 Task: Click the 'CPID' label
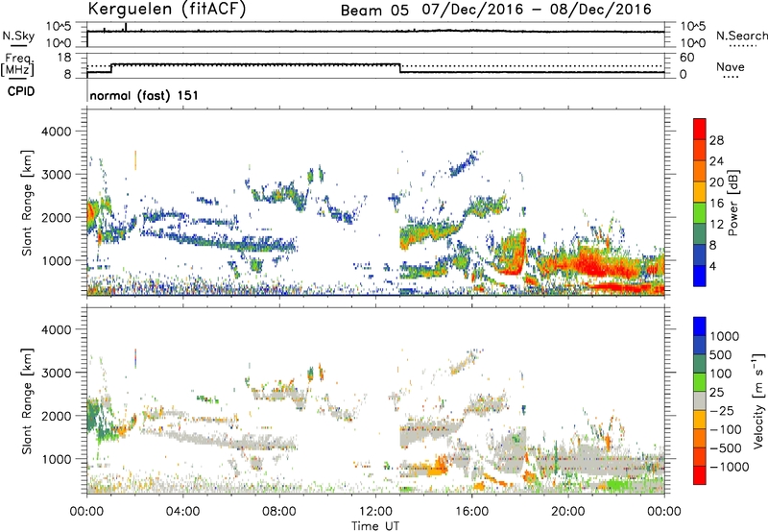pyautogui.click(x=21, y=91)
